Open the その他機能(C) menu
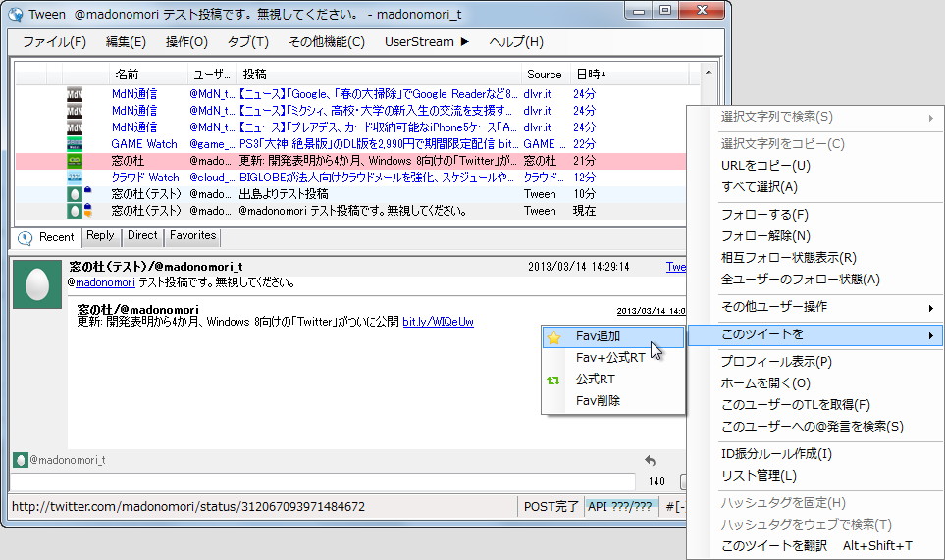This screenshot has height=560, width=945. tap(326, 41)
